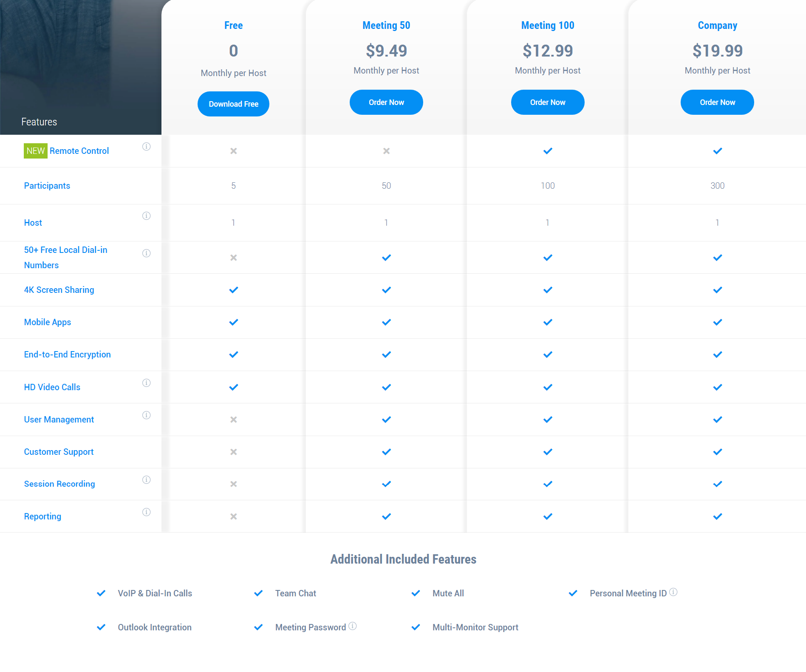Image resolution: width=806 pixels, height=672 pixels.
Task: Visit the 4K Screen Sharing link
Action: 59,290
